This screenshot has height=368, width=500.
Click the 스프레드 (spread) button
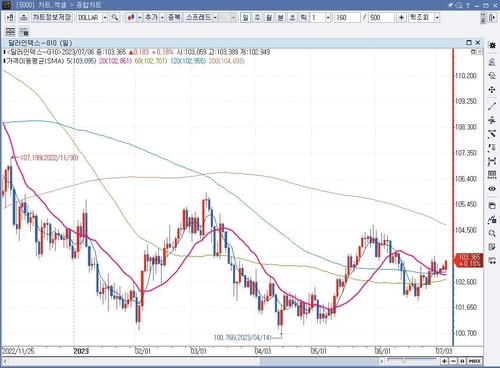click(198, 17)
